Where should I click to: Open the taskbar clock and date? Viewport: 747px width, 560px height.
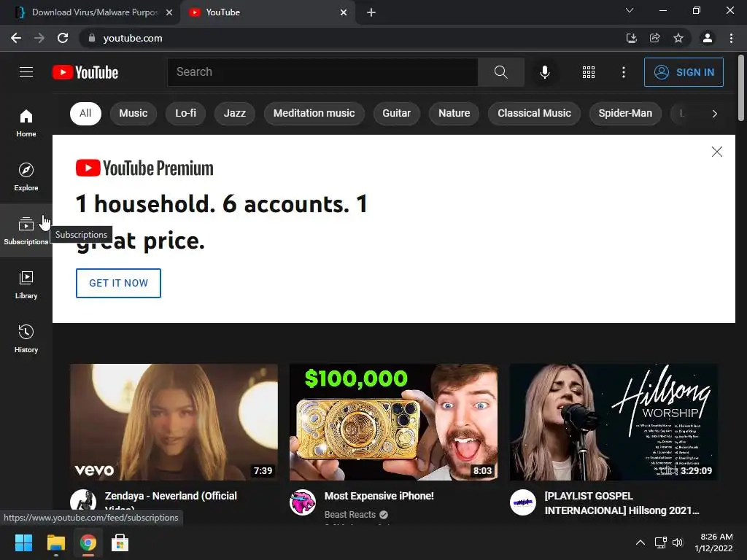tap(713, 542)
